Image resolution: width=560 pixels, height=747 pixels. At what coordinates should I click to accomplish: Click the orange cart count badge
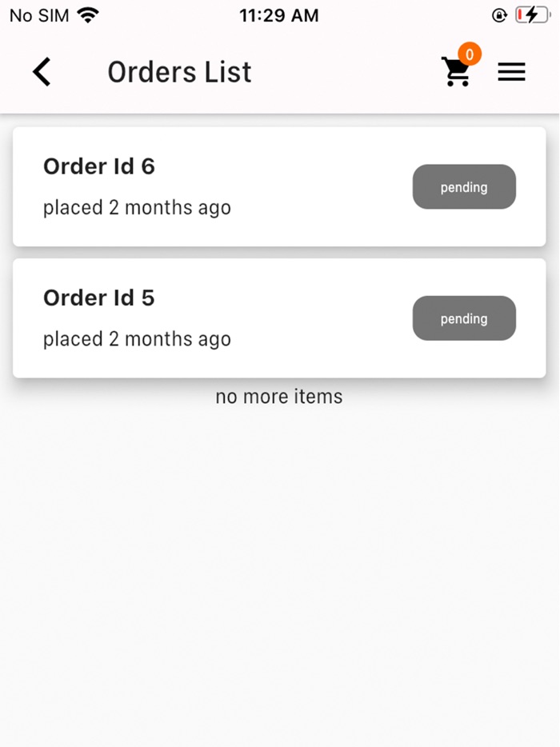pos(470,54)
